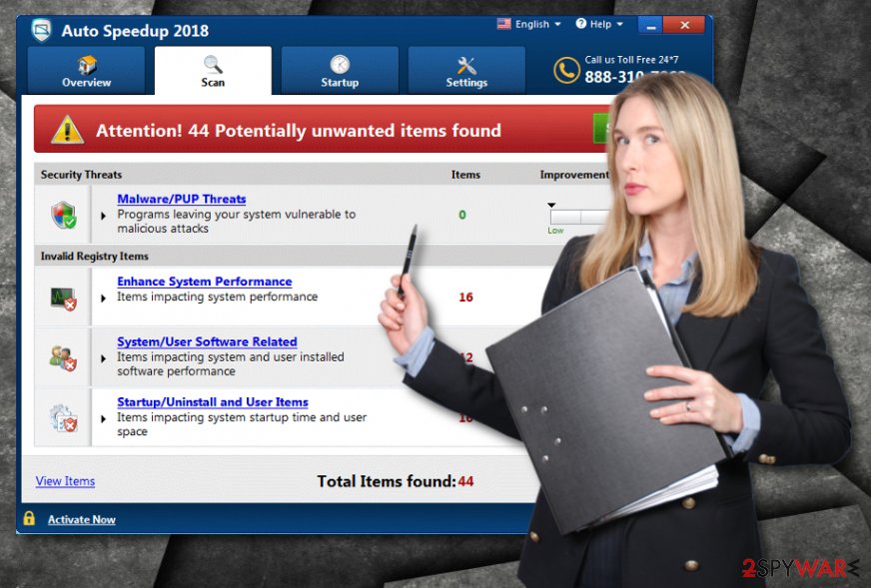Click the Malware threats count 0

[462, 215]
